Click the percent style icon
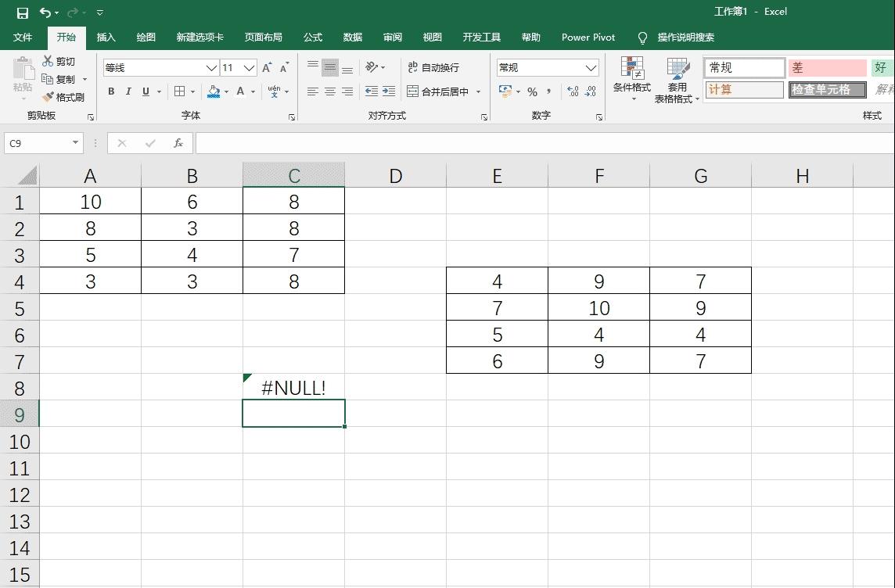Viewport: 895px width, 588px height. (531, 91)
